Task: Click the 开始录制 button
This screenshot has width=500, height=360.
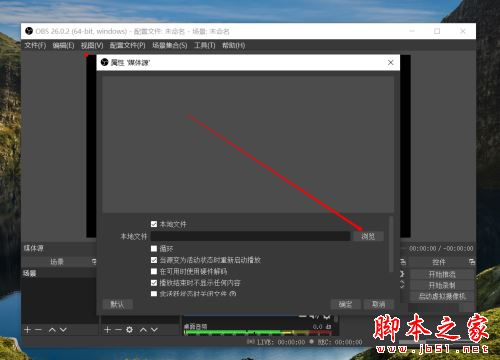Action: [x=442, y=285]
